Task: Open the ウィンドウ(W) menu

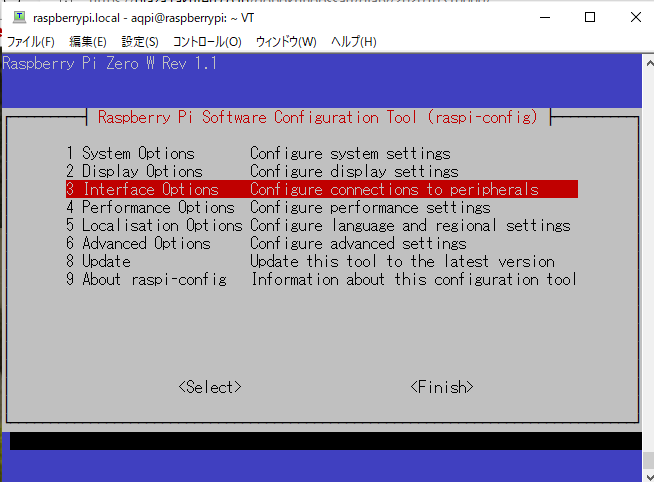Action: 286,42
